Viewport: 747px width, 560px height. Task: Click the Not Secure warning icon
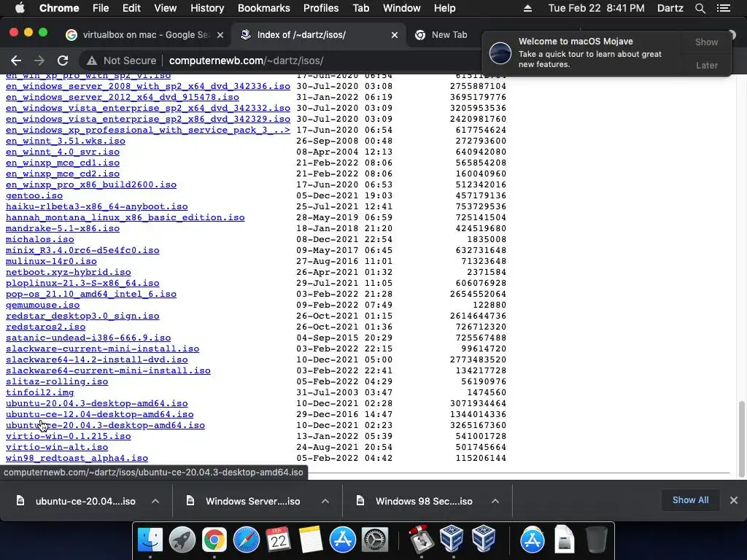(91, 61)
